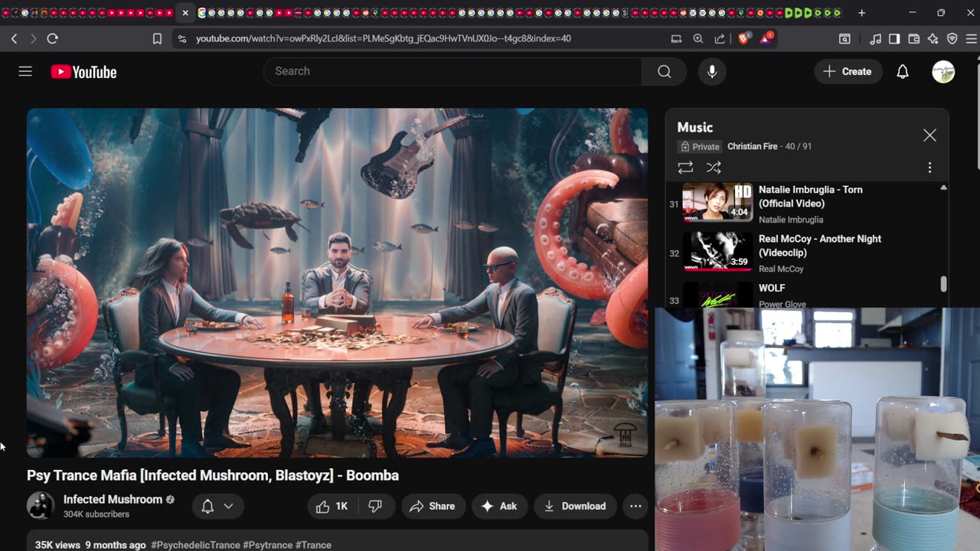980x551 pixels.
Task: Expand the subscription notification bell dropdown
Action: coord(217,506)
